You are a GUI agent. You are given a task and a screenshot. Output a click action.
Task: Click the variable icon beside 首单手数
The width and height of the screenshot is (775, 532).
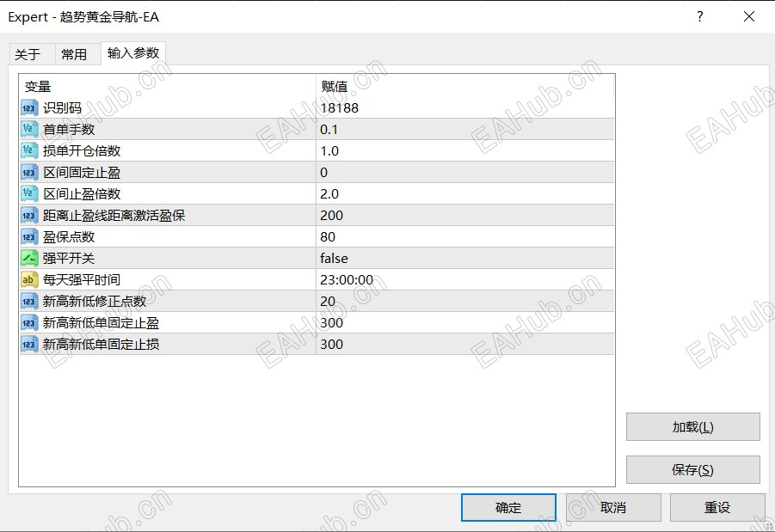[28, 129]
